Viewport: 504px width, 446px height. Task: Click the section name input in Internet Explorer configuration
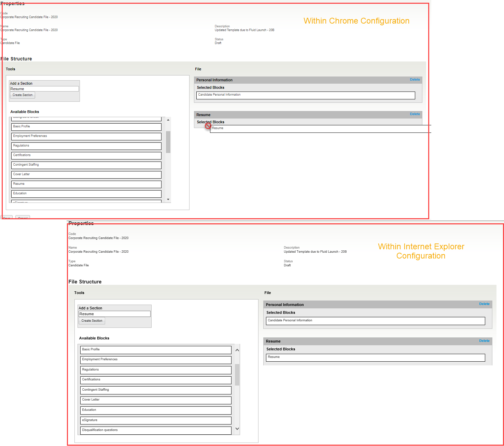[114, 314]
